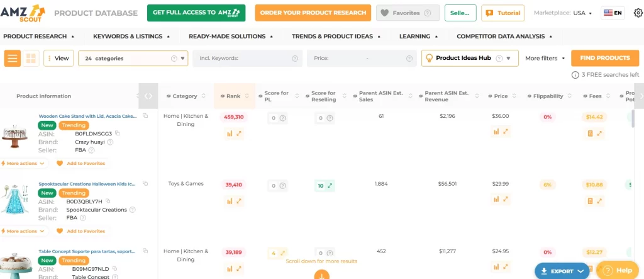Viewport: 644px width, 279px height.
Task: Expand the Product Ideas Hub dropdown
Action: (x=470, y=58)
